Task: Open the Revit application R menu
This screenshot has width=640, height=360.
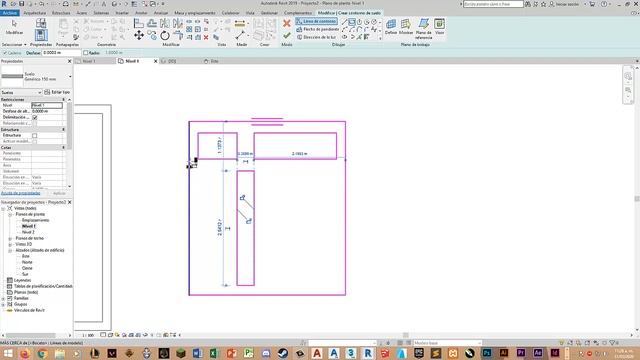Action: click(x=4, y=4)
